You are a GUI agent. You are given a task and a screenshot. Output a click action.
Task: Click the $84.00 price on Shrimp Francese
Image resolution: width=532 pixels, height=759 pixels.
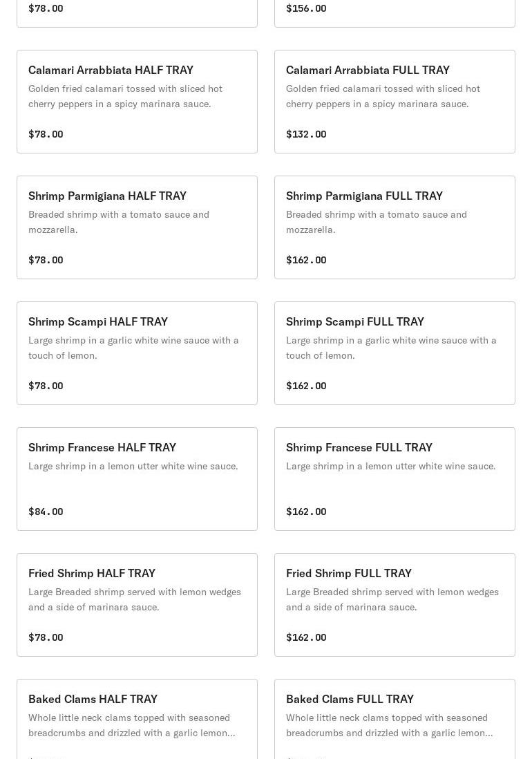click(46, 512)
